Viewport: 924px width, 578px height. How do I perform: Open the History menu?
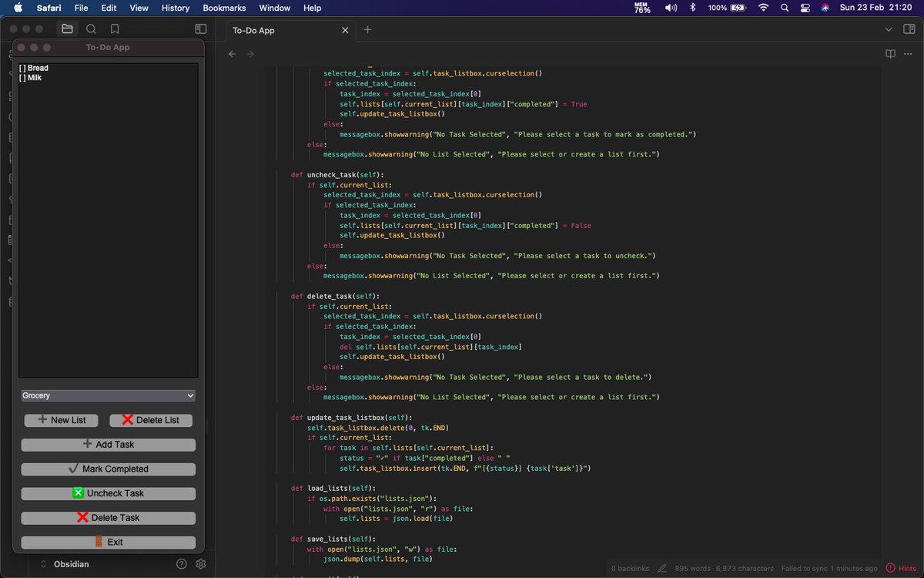(176, 8)
